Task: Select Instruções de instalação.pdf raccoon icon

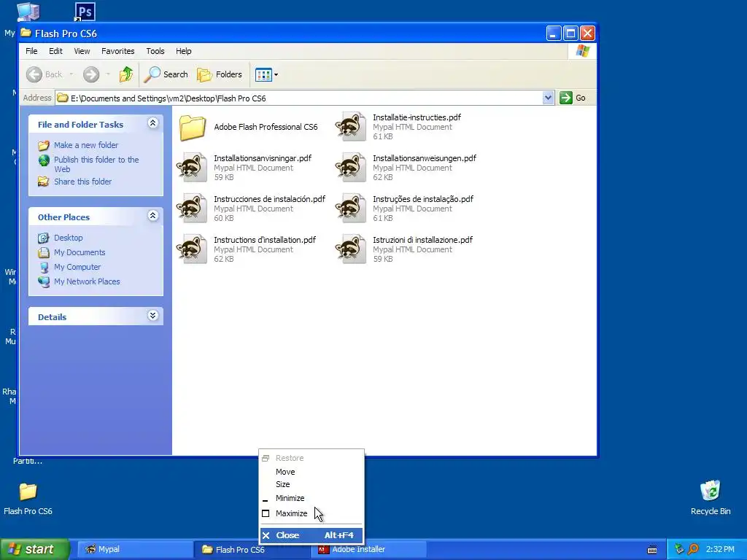Action: pos(351,209)
